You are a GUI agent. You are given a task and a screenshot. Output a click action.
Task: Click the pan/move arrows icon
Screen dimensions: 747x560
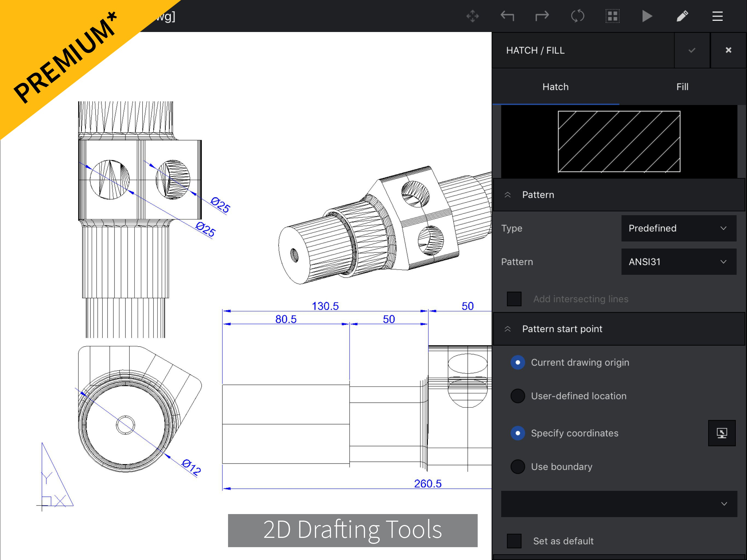[472, 16]
